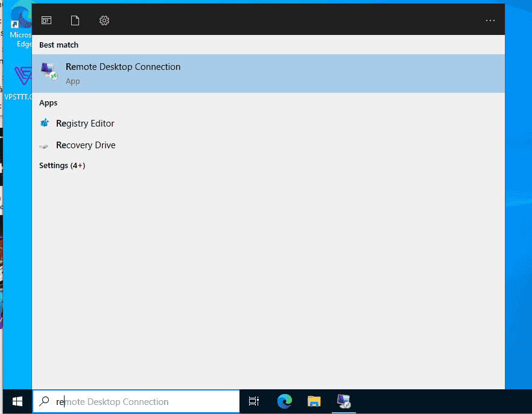Click Remote Desktop Connection app icon in results
The image size is (532, 414).
49,72
